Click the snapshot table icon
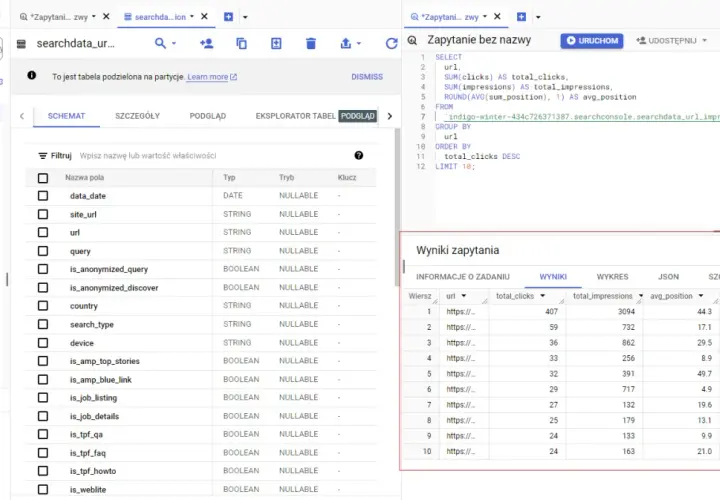720x500 pixels. [x=276, y=43]
